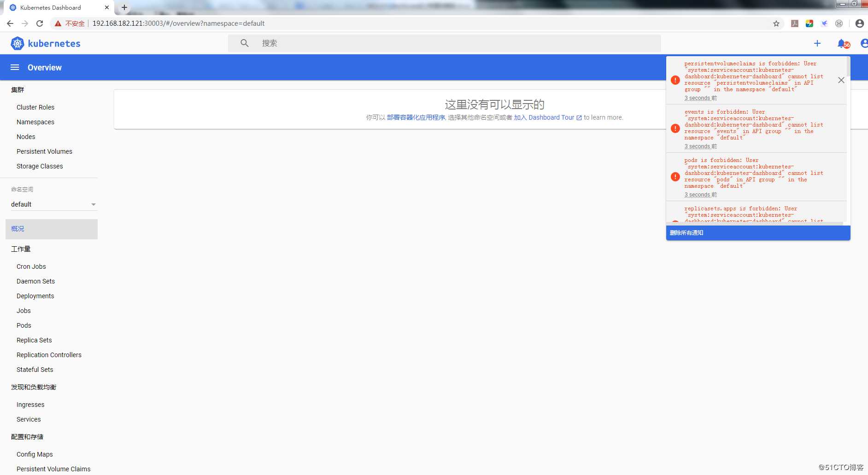Image resolution: width=868 pixels, height=475 pixels.
Task: Open Storage Classes in sidebar
Action: tap(40, 166)
